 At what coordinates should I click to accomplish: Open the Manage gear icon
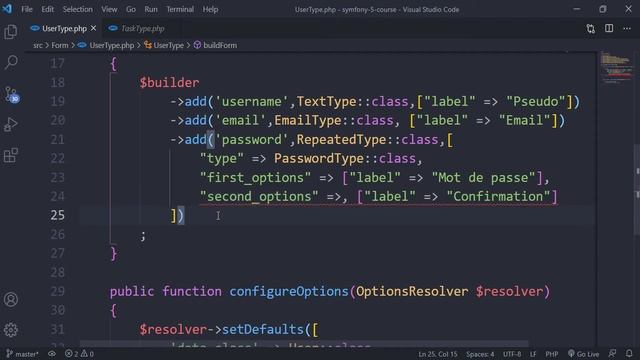[x=11, y=330]
